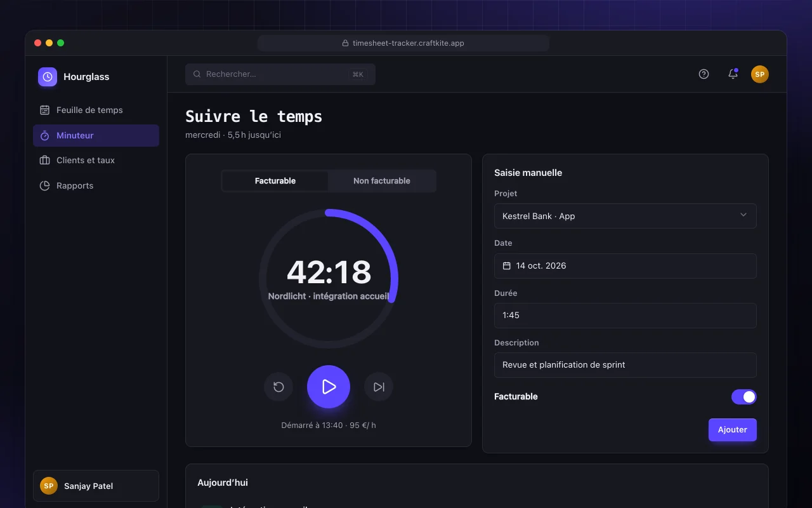Select the Non facturable segment
The image size is (812, 508).
(382, 181)
